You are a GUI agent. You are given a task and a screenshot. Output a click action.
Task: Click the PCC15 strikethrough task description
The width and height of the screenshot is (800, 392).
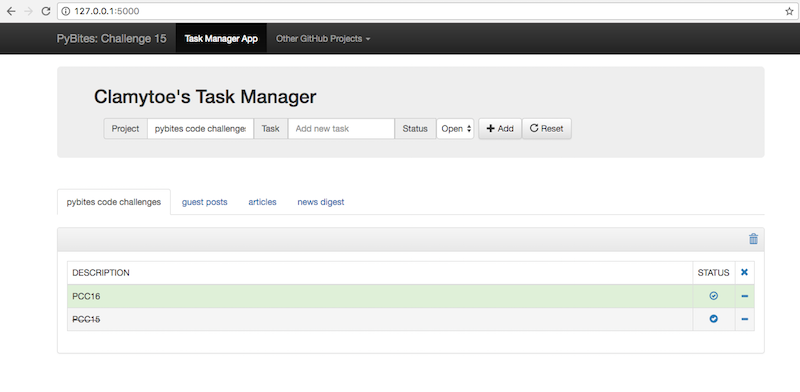coord(86,320)
